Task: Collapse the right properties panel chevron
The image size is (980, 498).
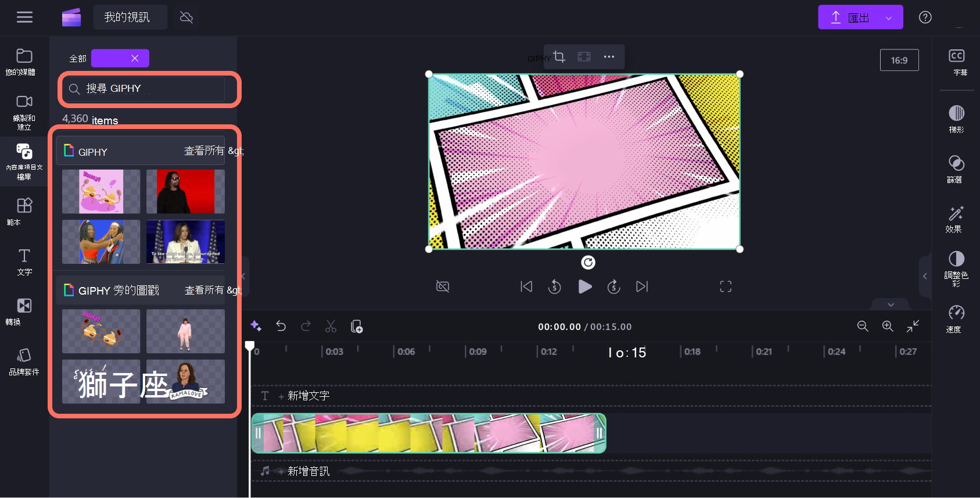Action: pyautogui.click(x=925, y=277)
